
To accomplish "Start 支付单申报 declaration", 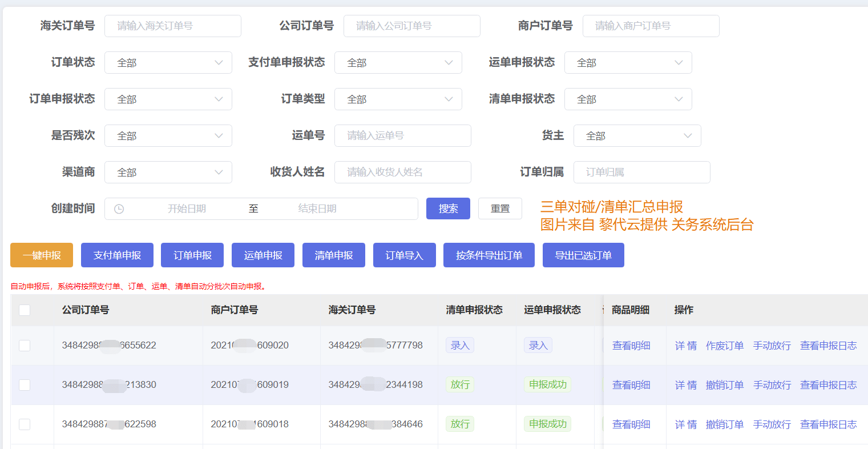I will pyautogui.click(x=117, y=255).
